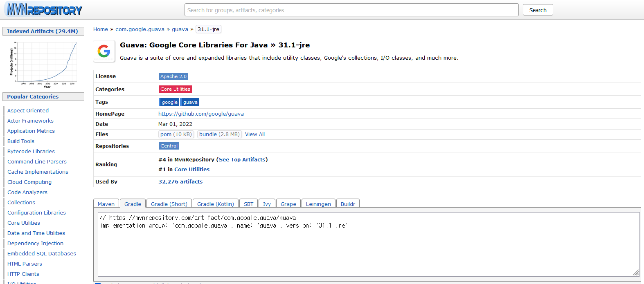Open Aspect Oriented category
644x284 pixels.
pos(28,110)
